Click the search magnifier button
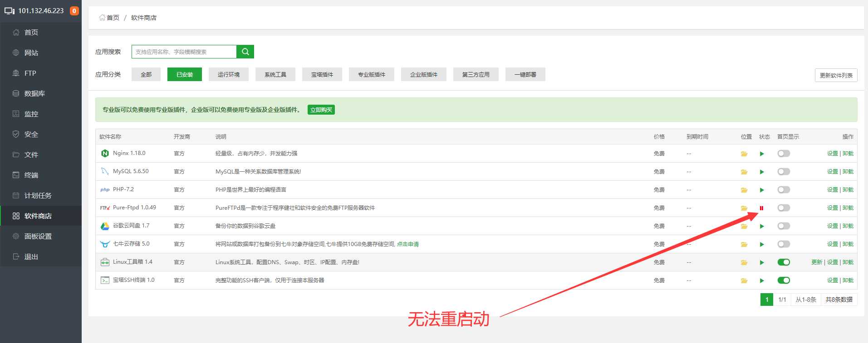The width and height of the screenshot is (868, 343). (x=245, y=52)
